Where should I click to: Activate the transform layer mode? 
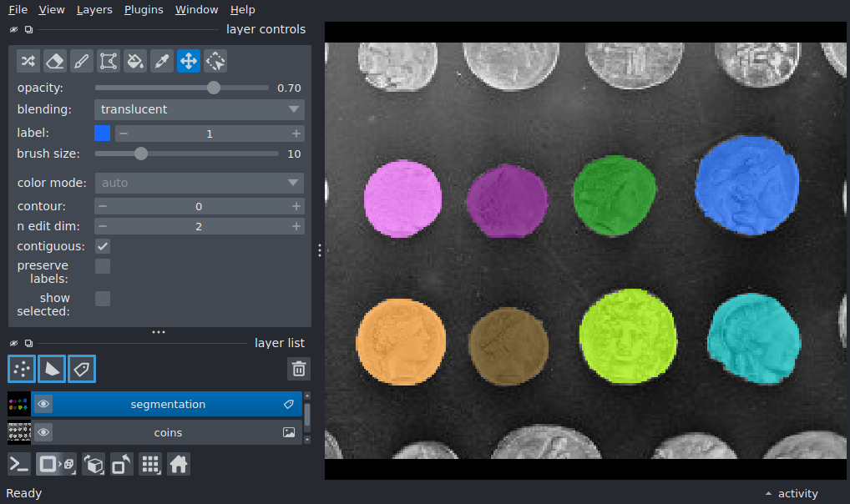tap(215, 61)
